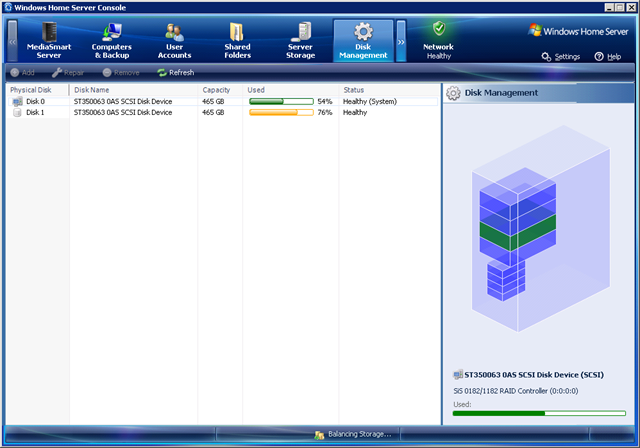
Task: Click the console title bar icon
Action: (x=8, y=7)
